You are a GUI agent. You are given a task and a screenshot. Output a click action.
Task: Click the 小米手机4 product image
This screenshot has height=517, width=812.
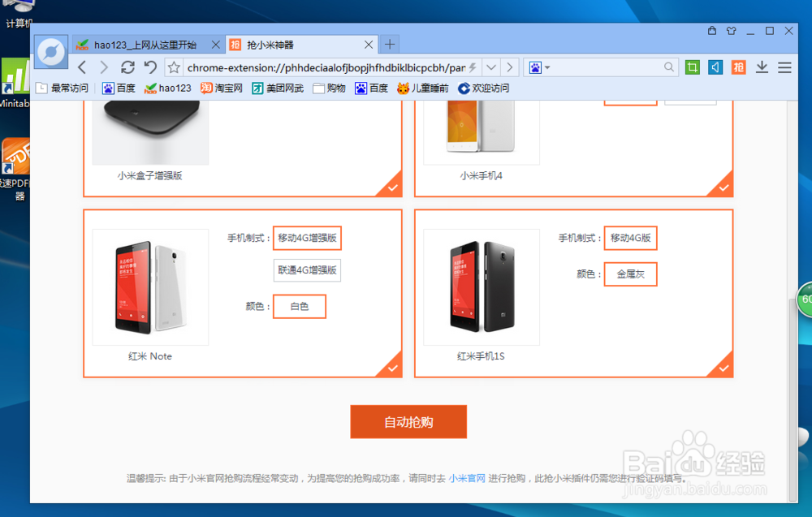click(x=481, y=132)
